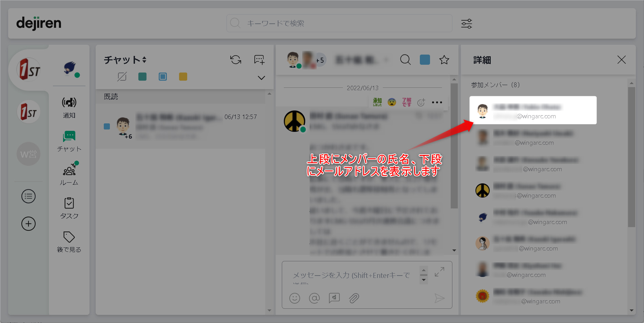Refresh the chat list
This screenshot has height=323, width=644.
[236, 60]
